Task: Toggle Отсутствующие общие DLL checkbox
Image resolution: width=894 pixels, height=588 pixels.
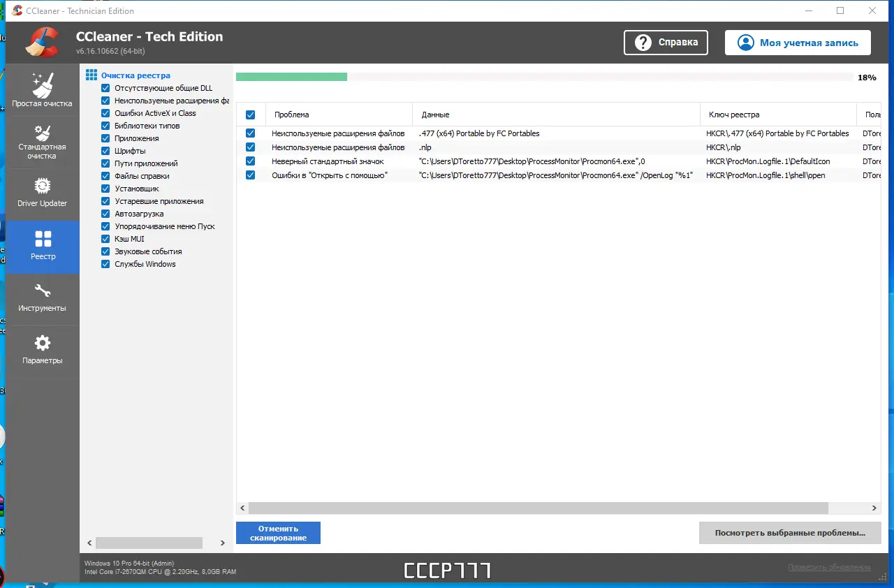Action: (x=105, y=88)
